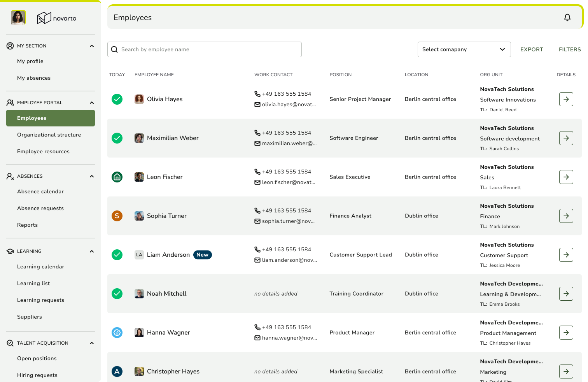Open the FILTERS panel

coord(570,49)
